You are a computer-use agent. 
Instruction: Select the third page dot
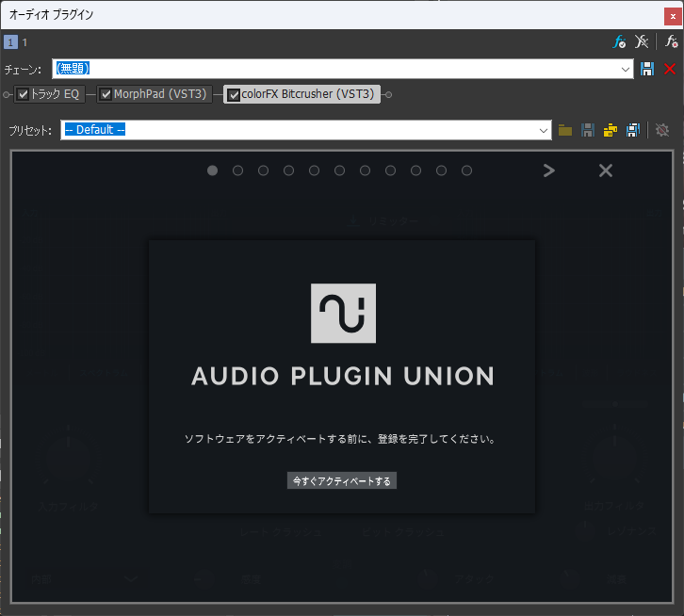263,170
